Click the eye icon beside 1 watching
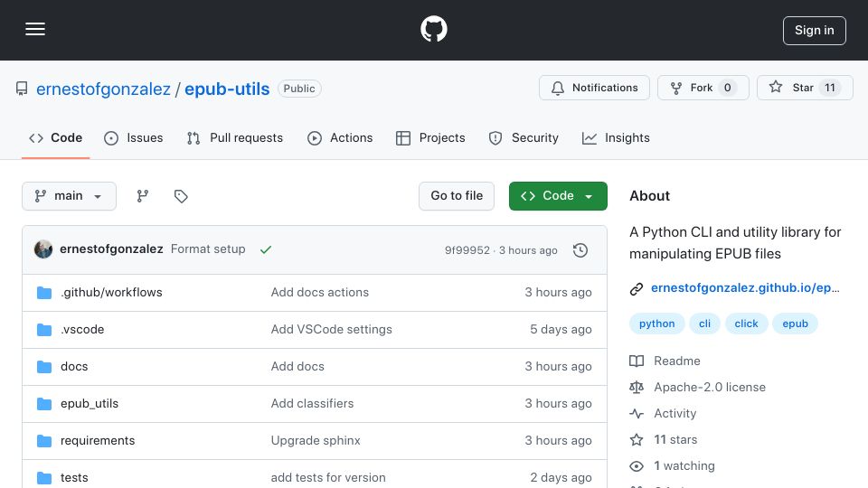Viewport: 868px width, 488px height. pyautogui.click(x=637, y=466)
